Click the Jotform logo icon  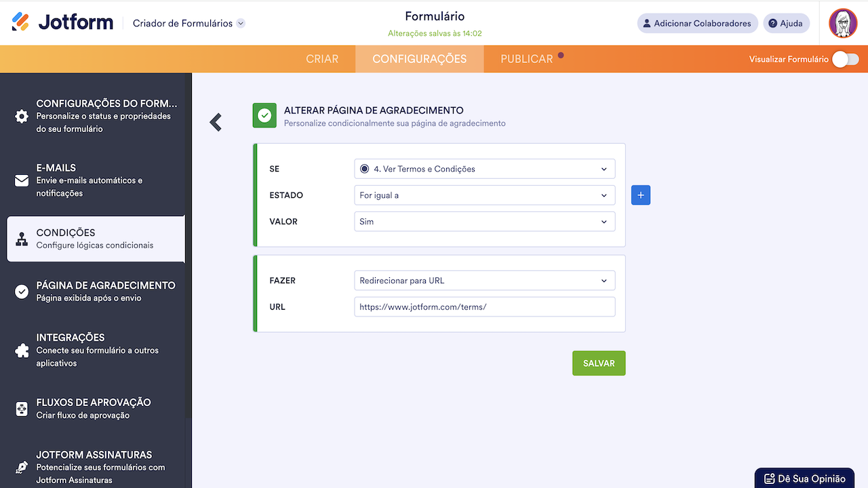pos(21,22)
